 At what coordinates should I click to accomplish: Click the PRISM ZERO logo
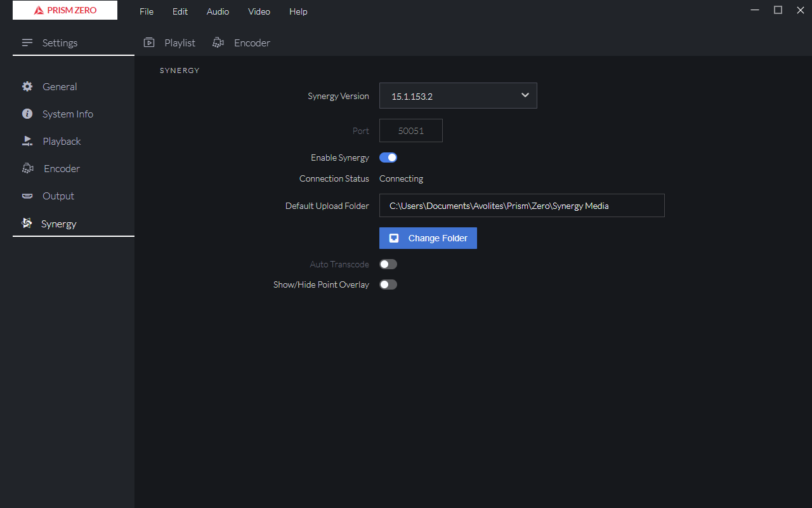point(65,10)
